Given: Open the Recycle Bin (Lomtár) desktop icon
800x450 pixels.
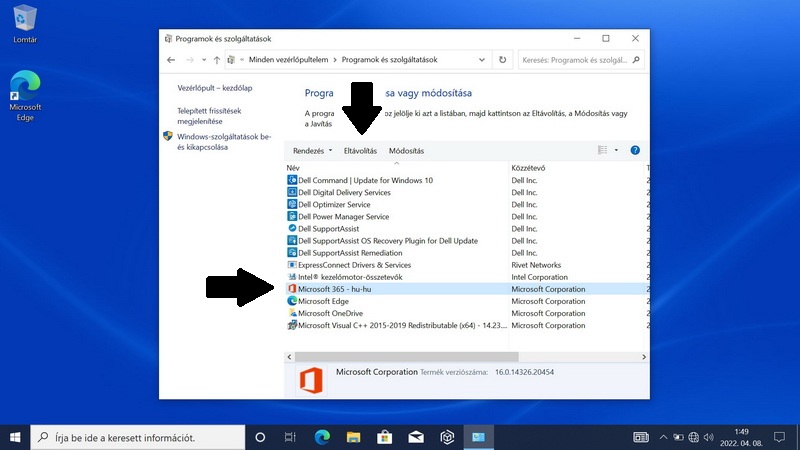Looking at the screenshot, I should click(x=24, y=24).
